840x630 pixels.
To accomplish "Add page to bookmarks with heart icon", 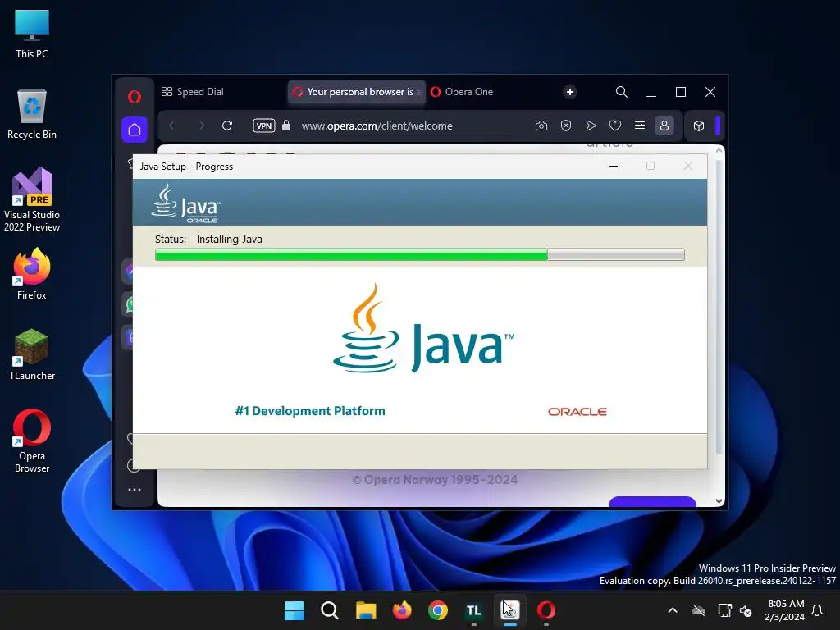I will [615, 126].
